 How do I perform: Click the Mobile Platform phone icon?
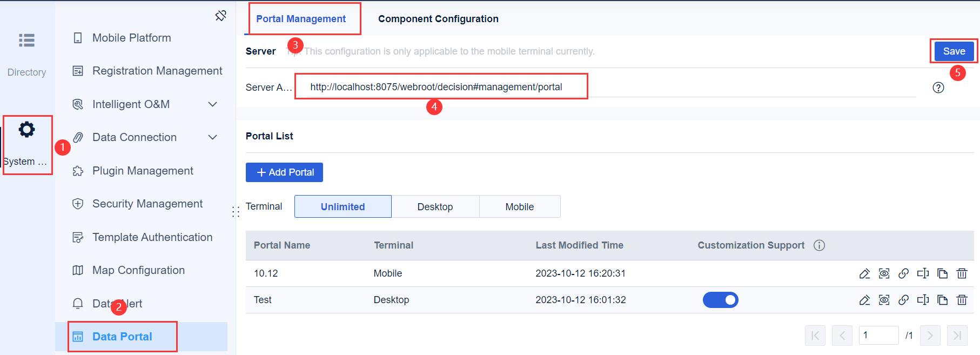pos(78,38)
